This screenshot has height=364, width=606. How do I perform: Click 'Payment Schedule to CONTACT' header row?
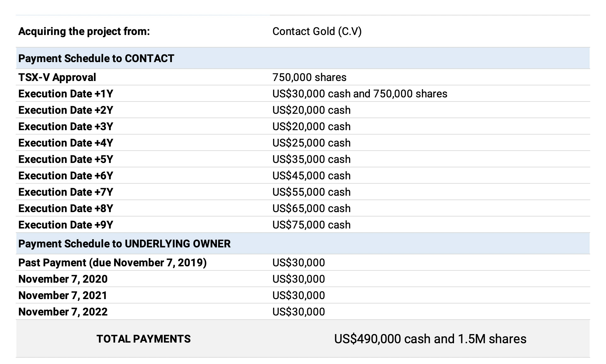96,59
